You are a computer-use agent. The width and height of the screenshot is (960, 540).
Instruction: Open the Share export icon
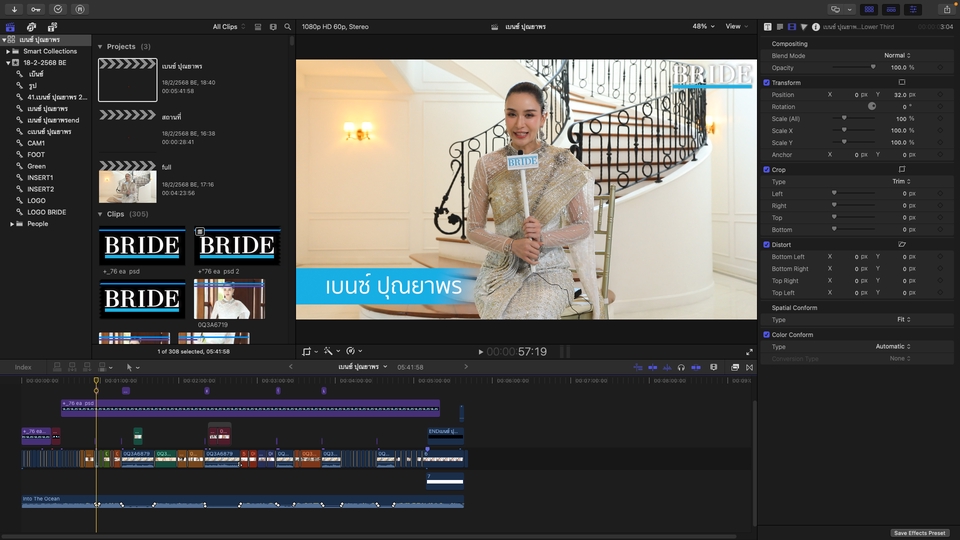pos(947,9)
